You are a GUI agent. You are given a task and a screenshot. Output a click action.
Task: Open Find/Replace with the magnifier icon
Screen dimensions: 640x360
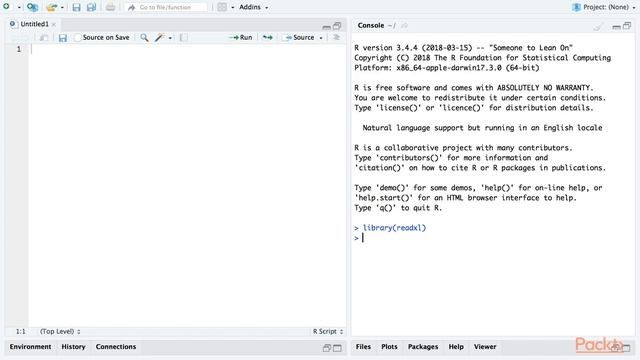pos(144,38)
